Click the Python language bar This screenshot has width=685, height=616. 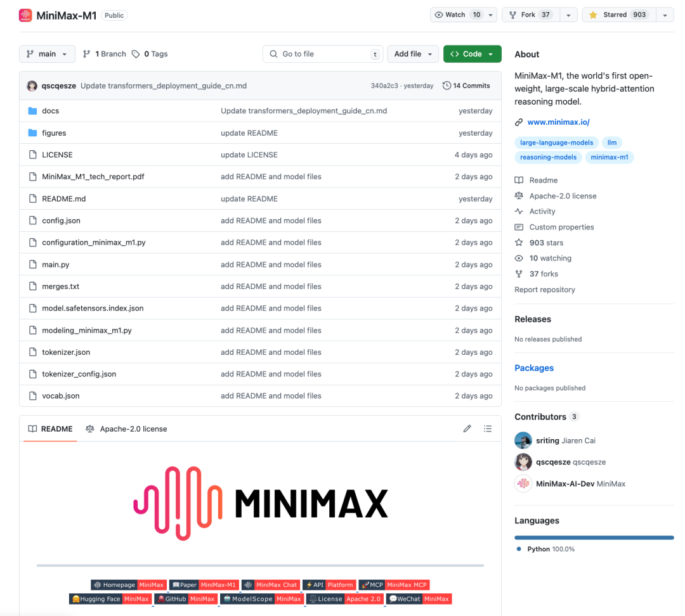click(x=594, y=537)
